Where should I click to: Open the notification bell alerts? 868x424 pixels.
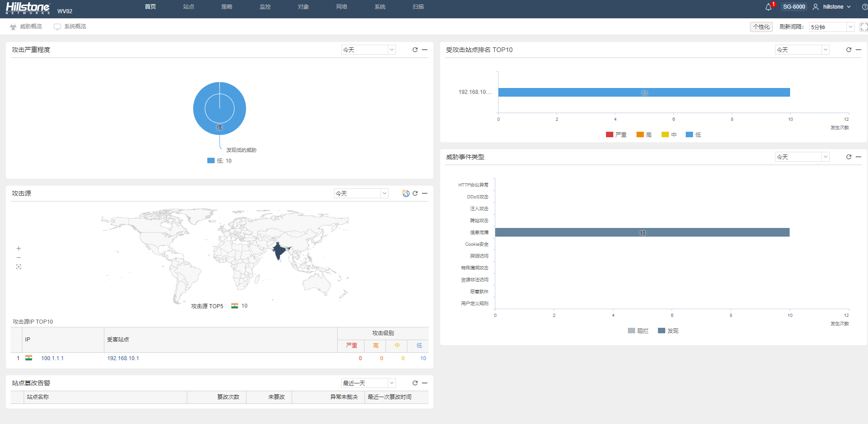click(x=768, y=7)
